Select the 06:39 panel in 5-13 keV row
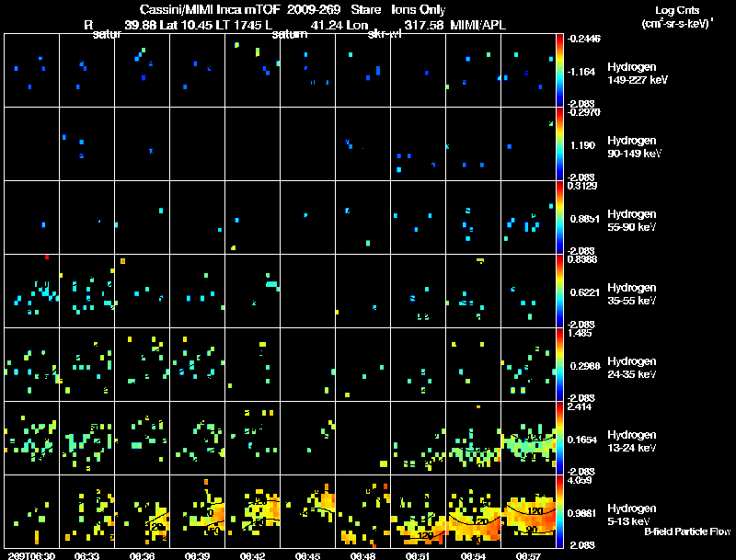Image resolution: width=736 pixels, height=560 pixels. pos(197,511)
